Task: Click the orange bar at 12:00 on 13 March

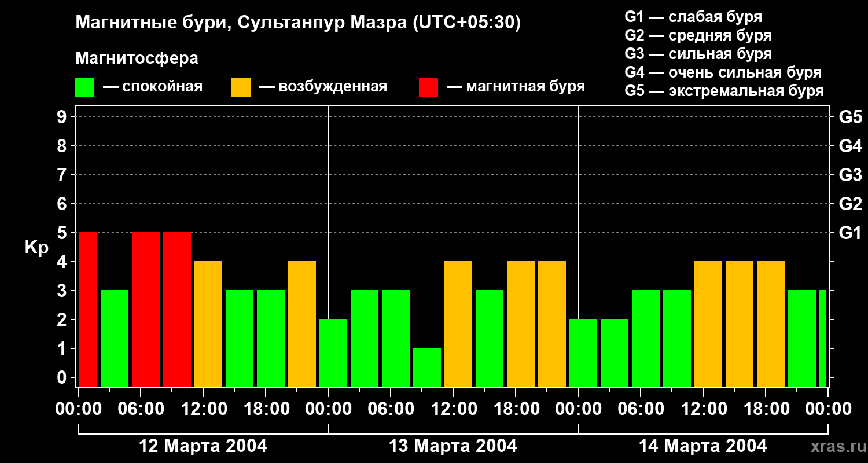Action: point(458,324)
